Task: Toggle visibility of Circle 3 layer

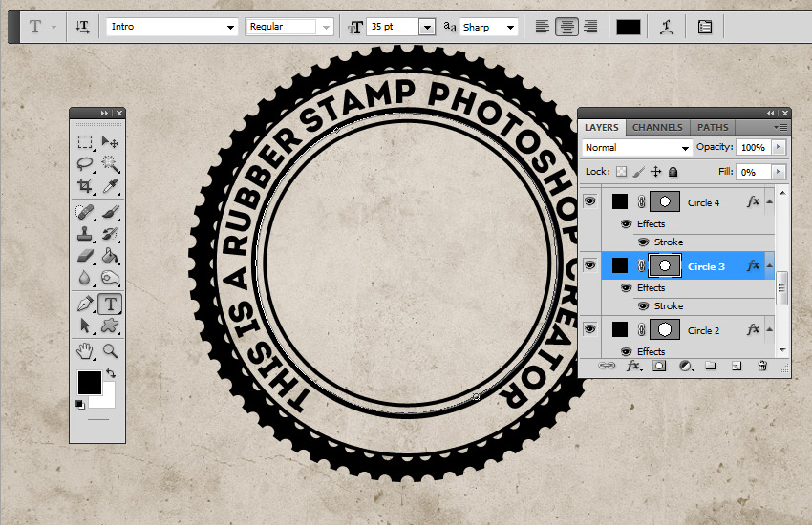Action: [x=590, y=266]
